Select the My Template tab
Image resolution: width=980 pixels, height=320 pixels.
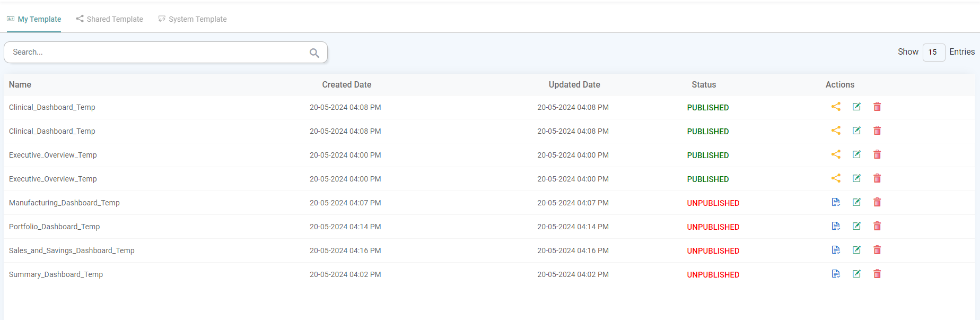coord(34,19)
